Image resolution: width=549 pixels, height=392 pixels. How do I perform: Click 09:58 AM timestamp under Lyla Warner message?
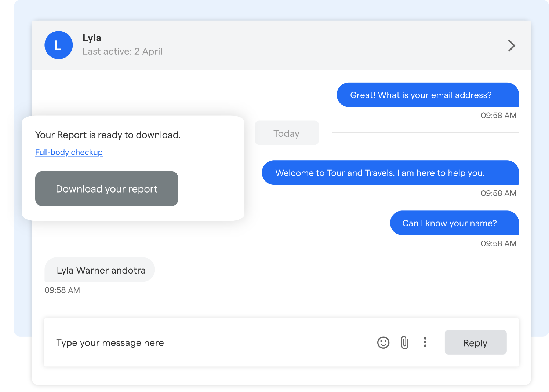pos(62,290)
